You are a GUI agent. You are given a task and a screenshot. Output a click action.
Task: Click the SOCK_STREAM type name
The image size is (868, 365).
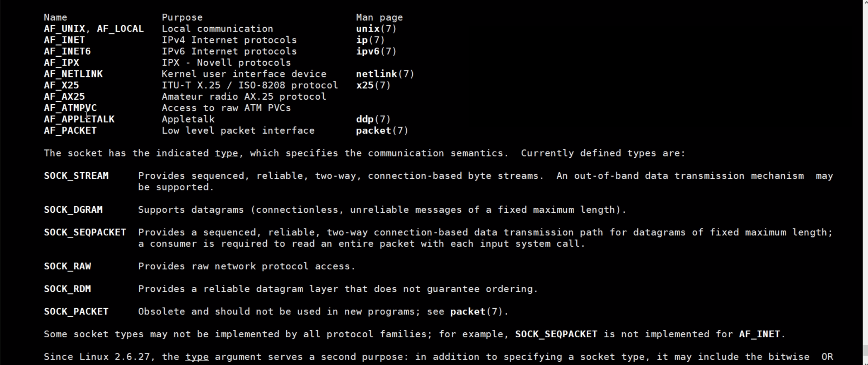(x=76, y=176)
